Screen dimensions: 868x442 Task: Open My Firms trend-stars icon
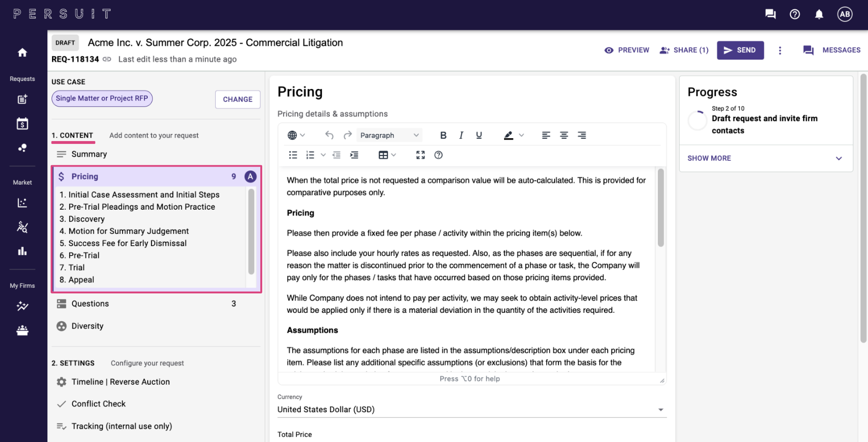pos(22,306)
